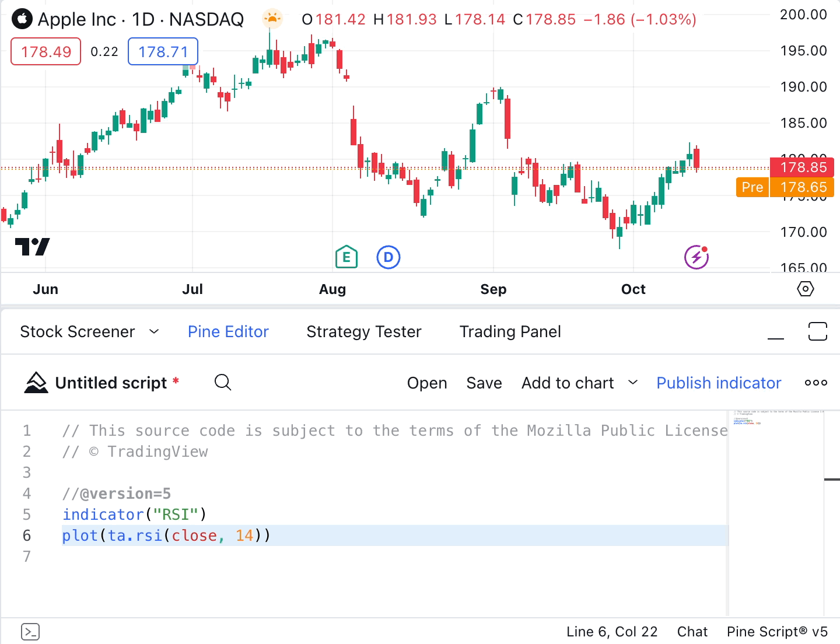840x644 pixels.
Task: Click Line 6, Col 22 indicator
Action: (612, 632)
